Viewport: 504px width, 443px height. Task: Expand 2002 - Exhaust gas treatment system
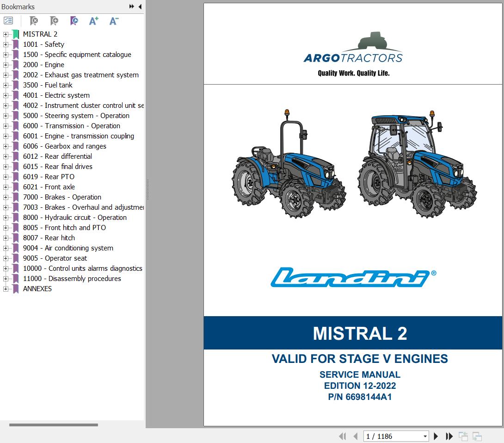(6, 75)
